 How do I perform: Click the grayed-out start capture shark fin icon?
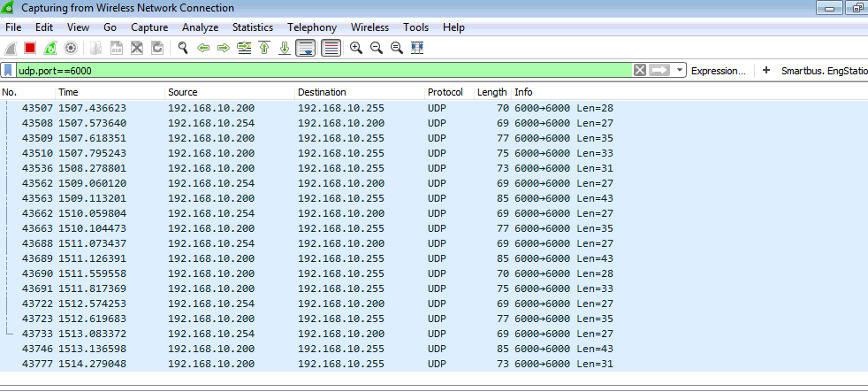click(11, 49)
